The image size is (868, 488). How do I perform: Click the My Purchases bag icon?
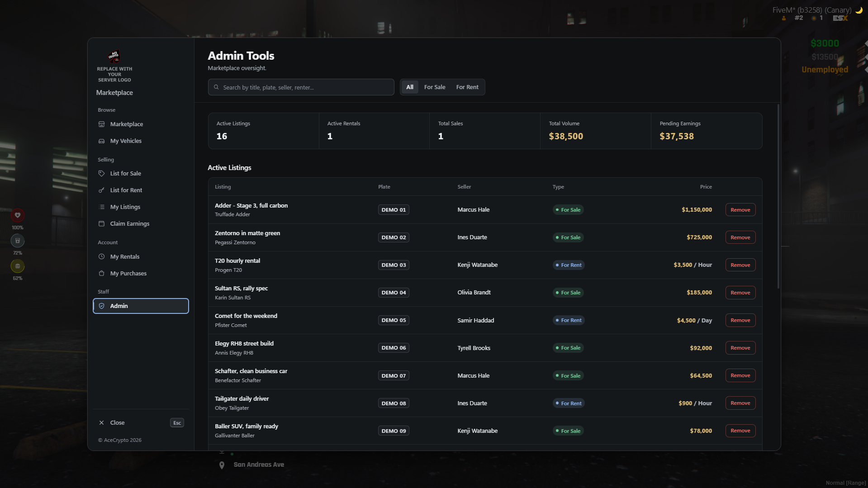101,273
